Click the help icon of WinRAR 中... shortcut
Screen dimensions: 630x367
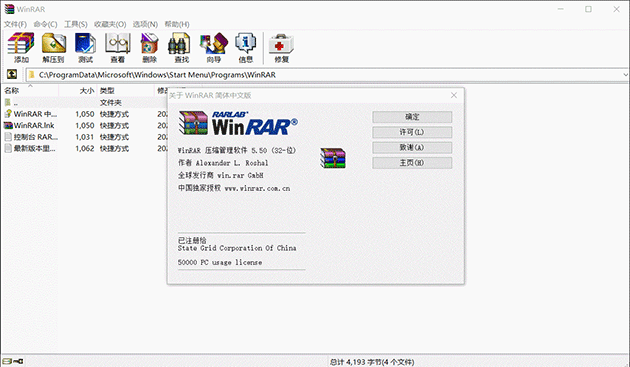(x=8, y=114)
